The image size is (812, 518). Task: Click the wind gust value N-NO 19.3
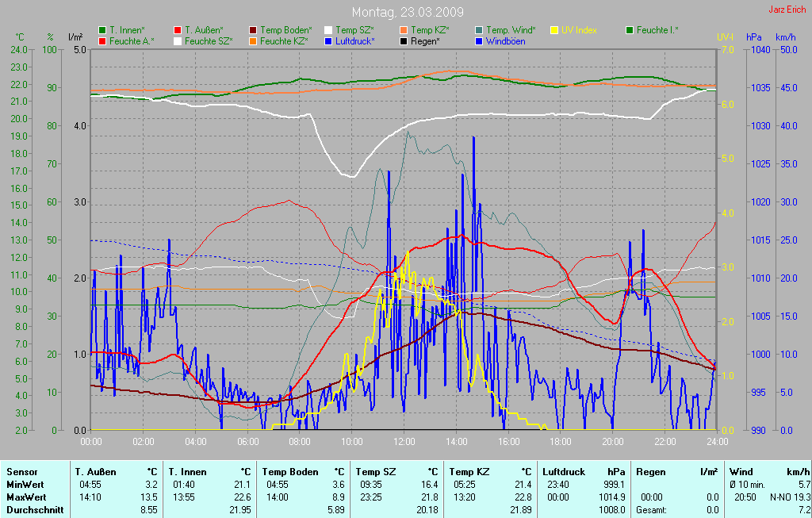pyautogui.click(x=790, y=497)
